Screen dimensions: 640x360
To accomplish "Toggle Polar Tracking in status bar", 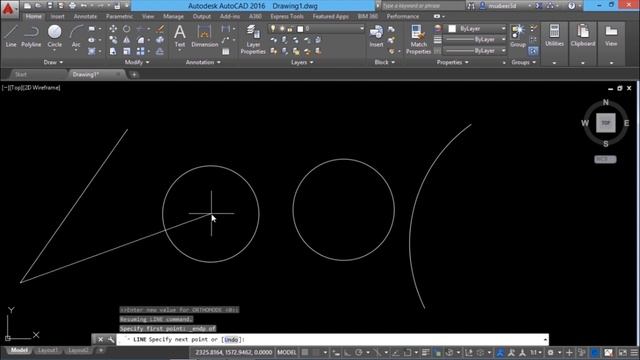I will 358,352.
